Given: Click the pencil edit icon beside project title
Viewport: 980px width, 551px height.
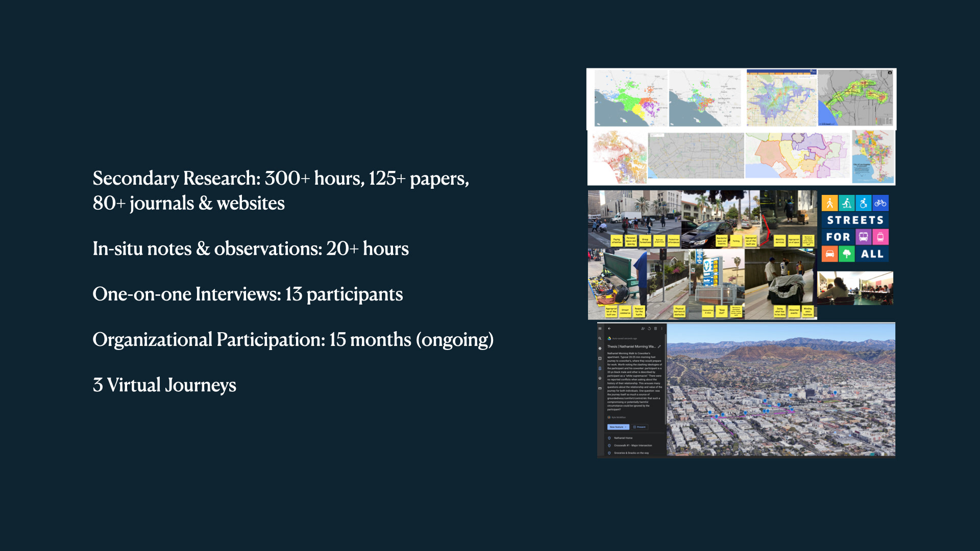Looking at the screenshot, I should tap(659, 346).
